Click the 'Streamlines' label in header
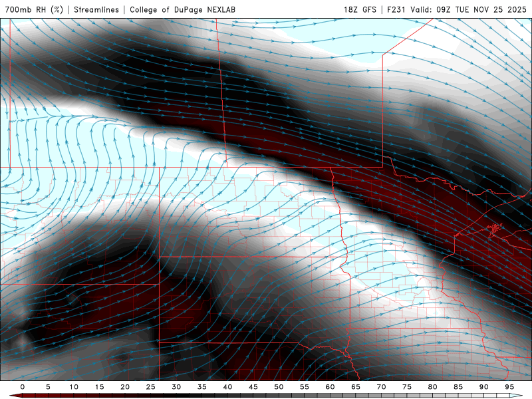 [x=96, y=9]
